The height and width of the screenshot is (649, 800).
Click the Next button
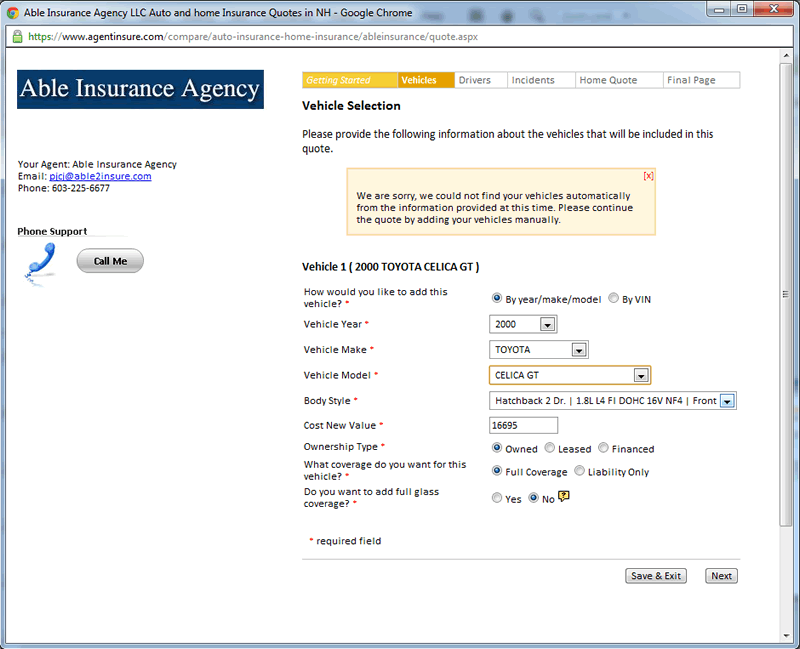pyautogui.click(x=721, y=576)
